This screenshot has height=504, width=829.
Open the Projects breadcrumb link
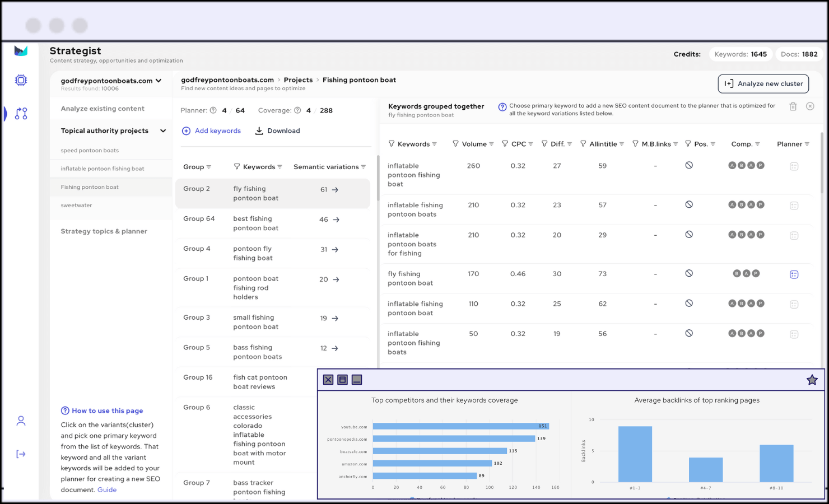(x=298, y=80)
